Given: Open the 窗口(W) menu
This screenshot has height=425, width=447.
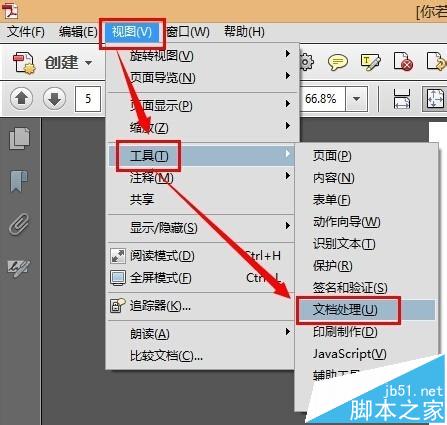Looking at the screenshot, I should (x=188, y=32).
